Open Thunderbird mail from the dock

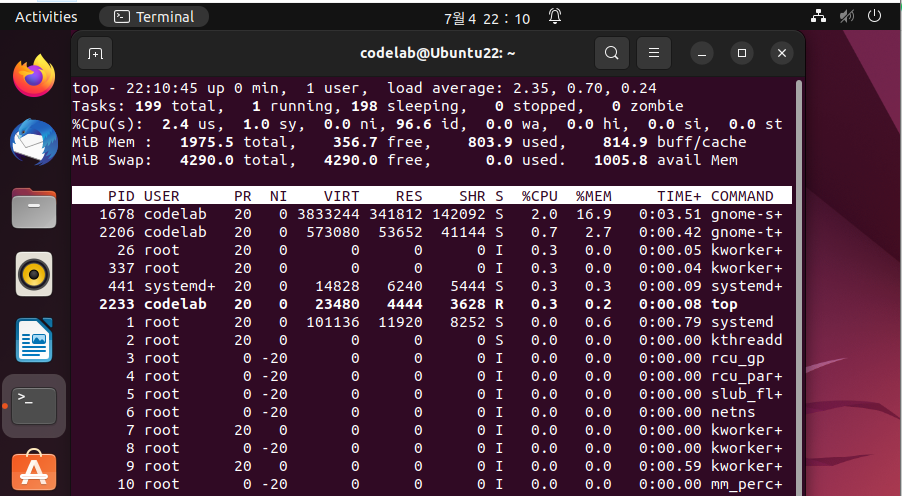(34, 142)
